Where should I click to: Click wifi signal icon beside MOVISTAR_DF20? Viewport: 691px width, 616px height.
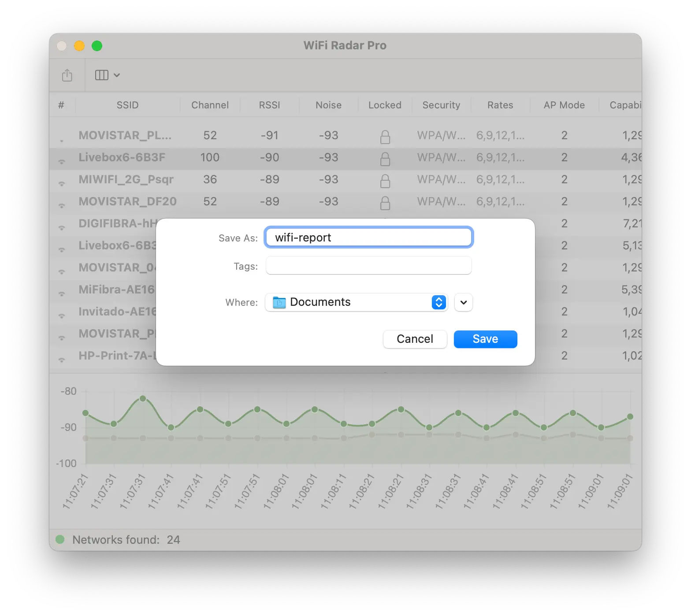coord(62,205)
